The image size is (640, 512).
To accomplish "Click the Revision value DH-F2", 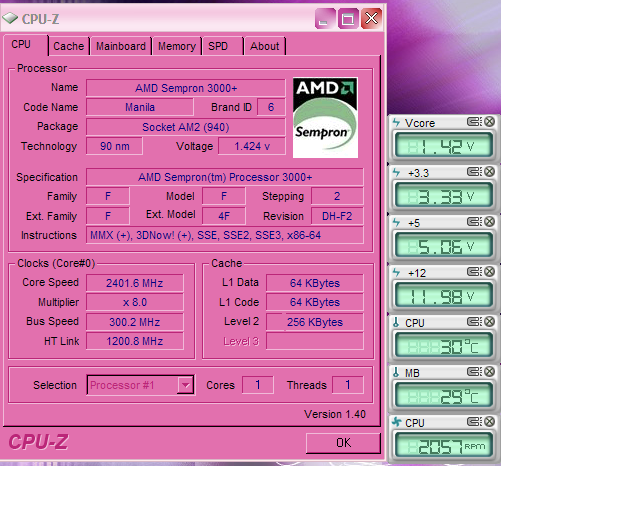I will tap(337, 216).
